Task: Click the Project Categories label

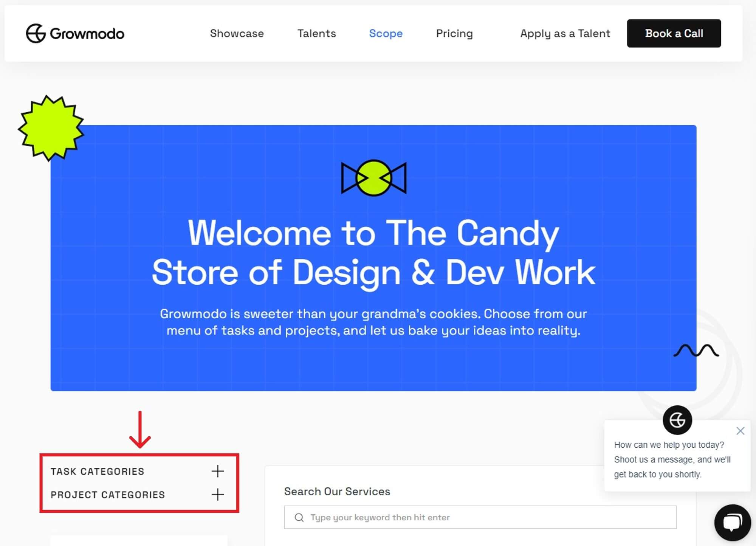Action: click(x=108, y=495)
